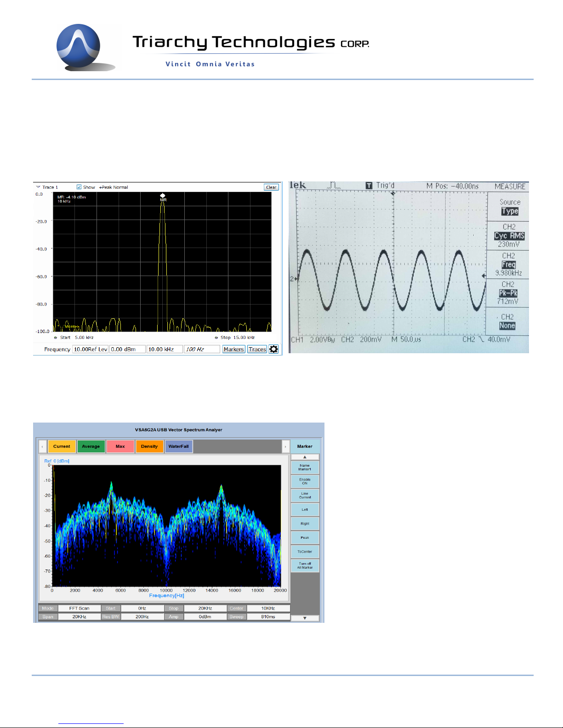Viewport: 563px width, 728px height.
Task: Click the FFT Scan mode value
Action: pos(80,608)
